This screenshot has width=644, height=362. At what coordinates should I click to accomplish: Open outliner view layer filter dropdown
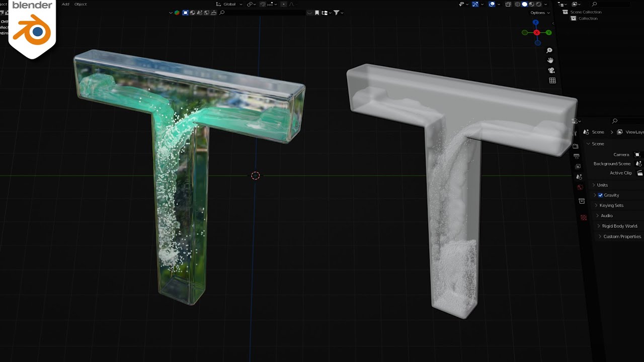pos(576,4)
